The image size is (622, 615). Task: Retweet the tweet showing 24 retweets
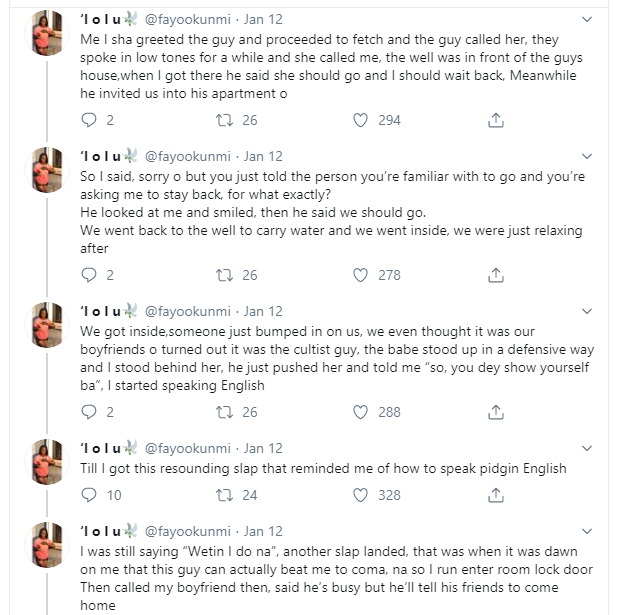pyautogui.click(x=225, y=495)
